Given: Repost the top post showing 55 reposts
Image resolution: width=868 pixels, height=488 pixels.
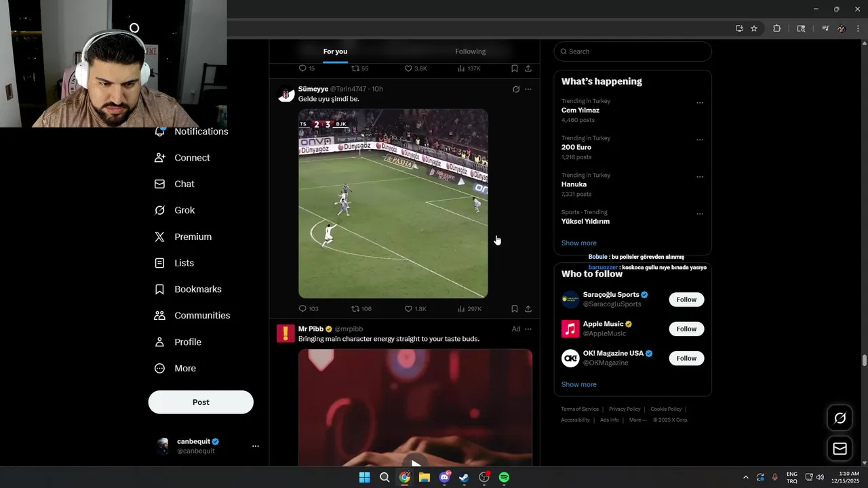Looking at the screenshot, I should coord(360,68).
